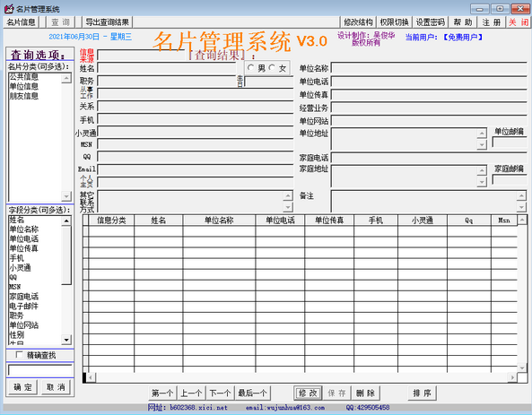Click down arrow of 字段分类 list
Viewport: 532px width, 415px height.
(66, 340)
